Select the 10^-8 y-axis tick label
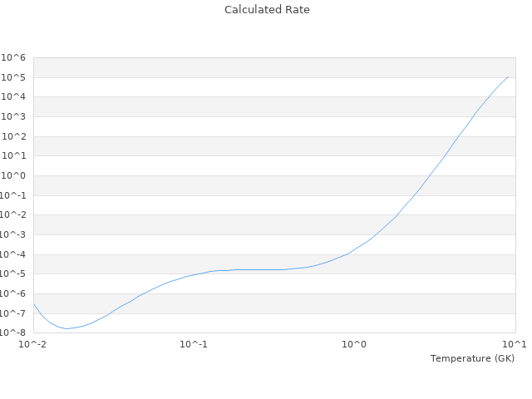 click(x=12, y=332)
